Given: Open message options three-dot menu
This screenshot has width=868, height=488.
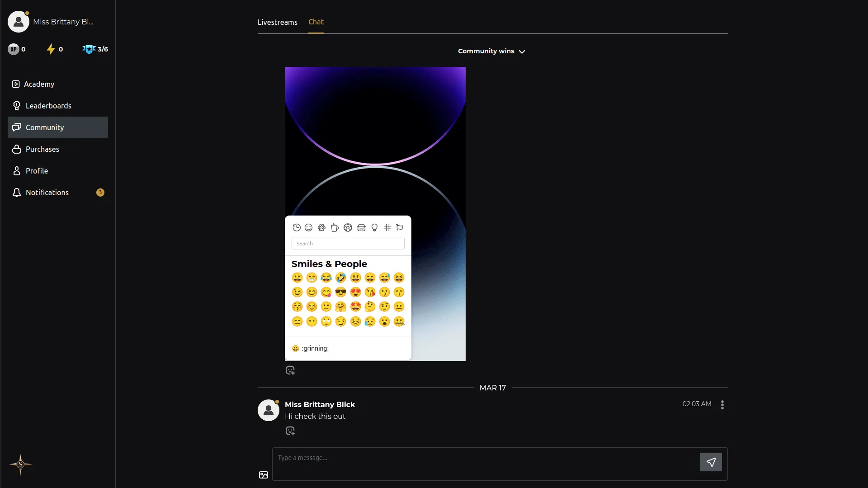Looking at the screenshot, I should [722, 405].
